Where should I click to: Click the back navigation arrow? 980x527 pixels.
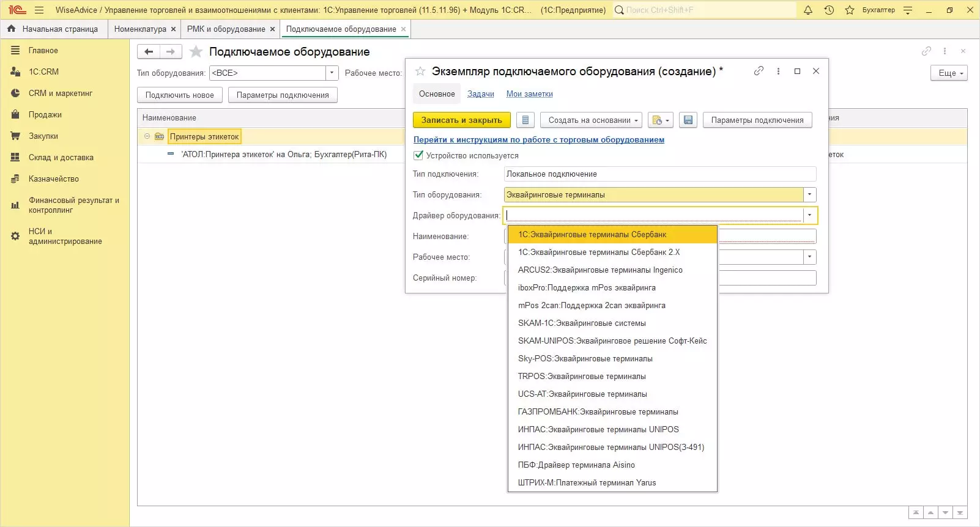pyautogui.click(x=149, y=52)
